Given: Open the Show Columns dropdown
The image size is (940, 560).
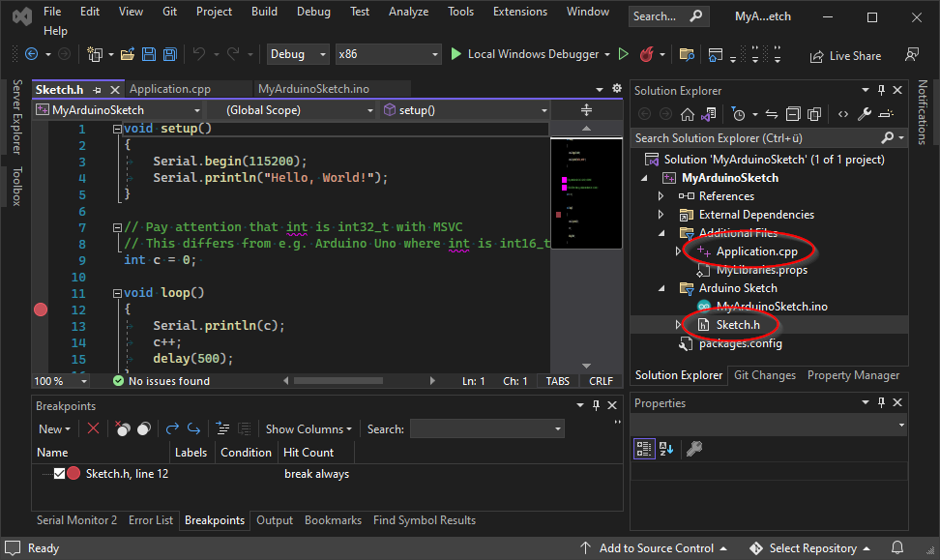Looking at the screenshot, I should [x=308, y=429].
